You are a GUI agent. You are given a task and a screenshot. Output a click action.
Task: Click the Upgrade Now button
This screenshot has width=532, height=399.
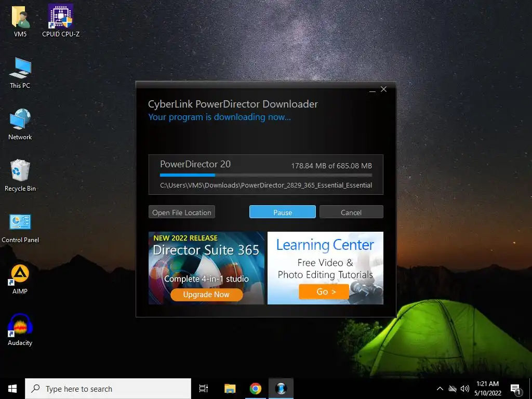[206, 294]
